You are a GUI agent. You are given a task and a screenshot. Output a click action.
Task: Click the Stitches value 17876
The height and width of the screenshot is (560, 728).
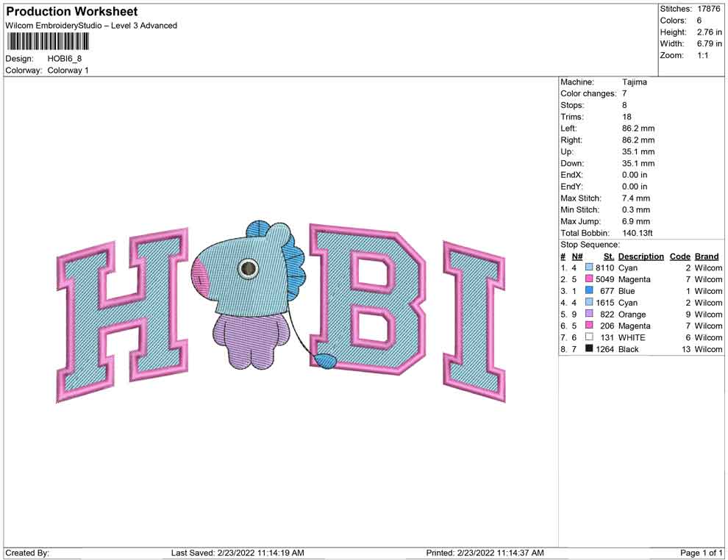[708, 9]
